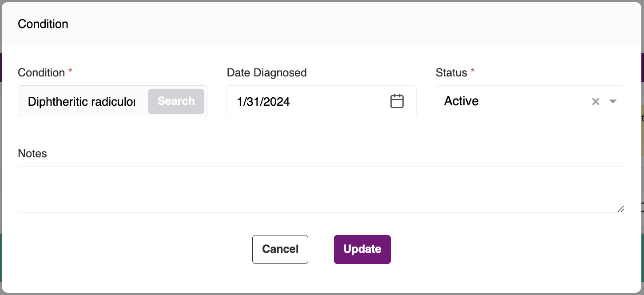Grab the Notes textarea resize handle
Image resolution: width=644 pixels, height=295 pixels.
coord(620,208)
